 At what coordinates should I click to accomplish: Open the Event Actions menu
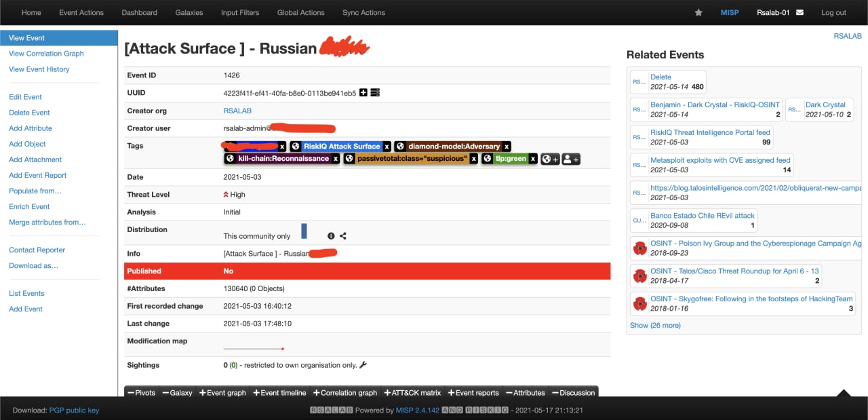(81, 12)
